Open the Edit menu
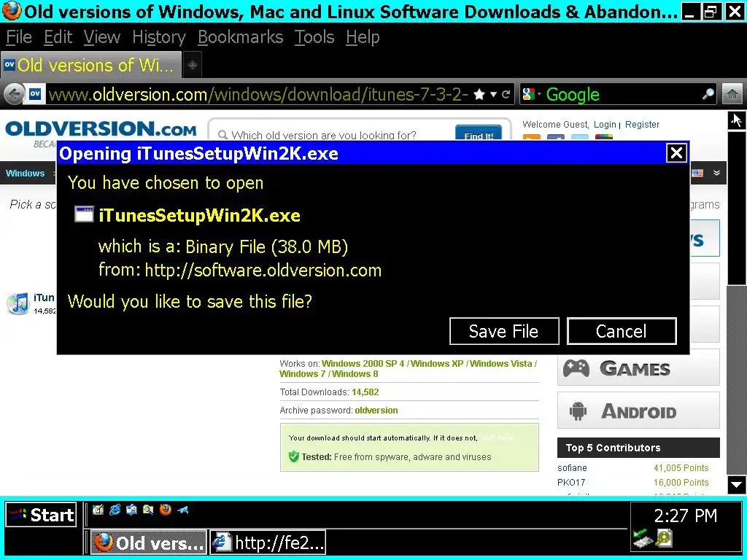This screenshot has height=560, width=747. (x=58, y=37)
